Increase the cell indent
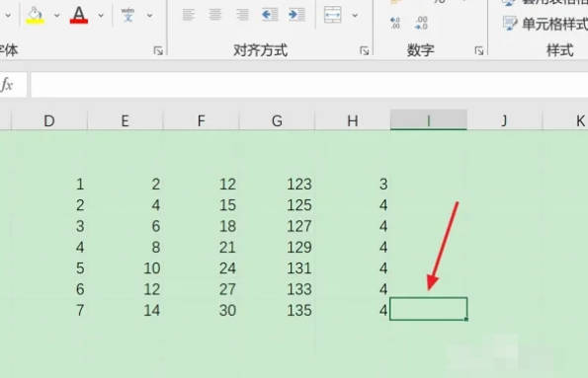The image size is (588, 378). pos(297,15)
